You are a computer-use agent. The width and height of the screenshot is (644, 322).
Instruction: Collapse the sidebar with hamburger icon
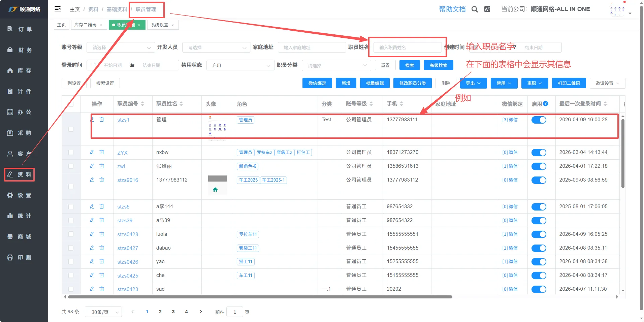point(58,9)
